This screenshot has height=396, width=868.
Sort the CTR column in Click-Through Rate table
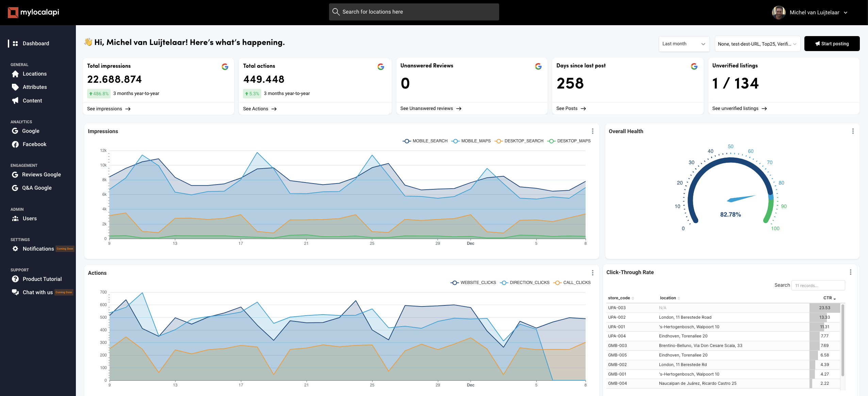829,298
